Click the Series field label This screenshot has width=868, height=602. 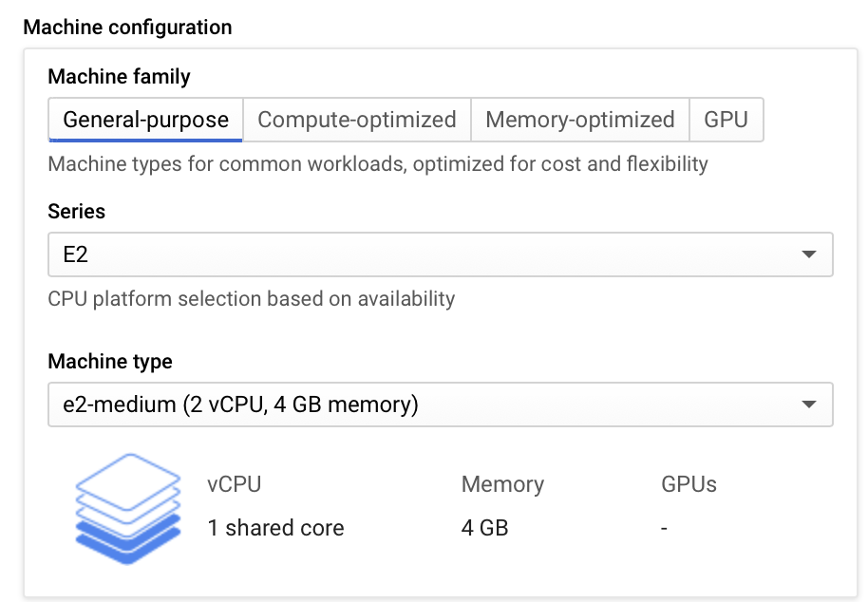[x=76, y=212]
